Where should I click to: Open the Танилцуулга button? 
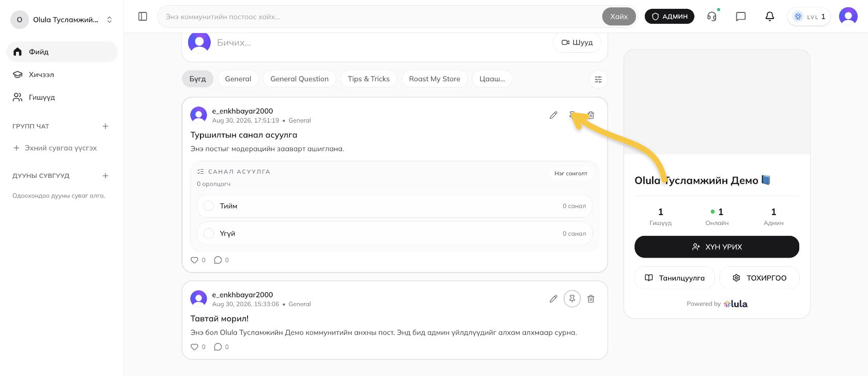[x=675, y=278]
